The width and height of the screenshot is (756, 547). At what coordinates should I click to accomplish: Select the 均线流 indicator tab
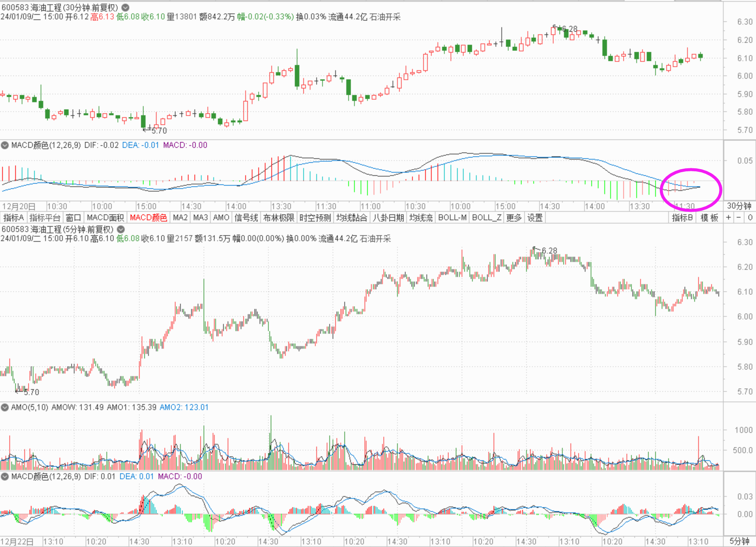(x=421, y=218)
